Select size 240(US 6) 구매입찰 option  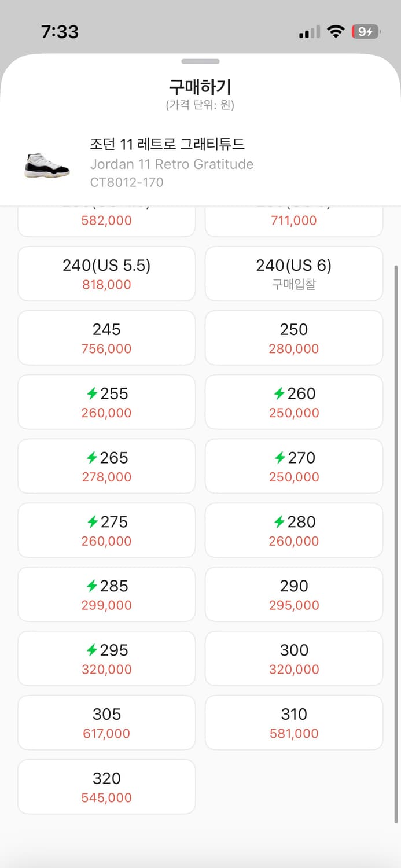(294, 274)
